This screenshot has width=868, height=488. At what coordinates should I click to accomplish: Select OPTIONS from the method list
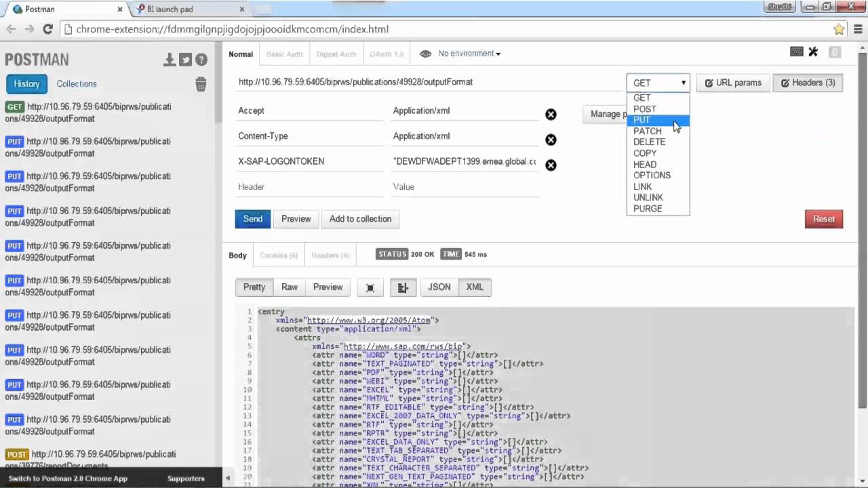[658, 175]
